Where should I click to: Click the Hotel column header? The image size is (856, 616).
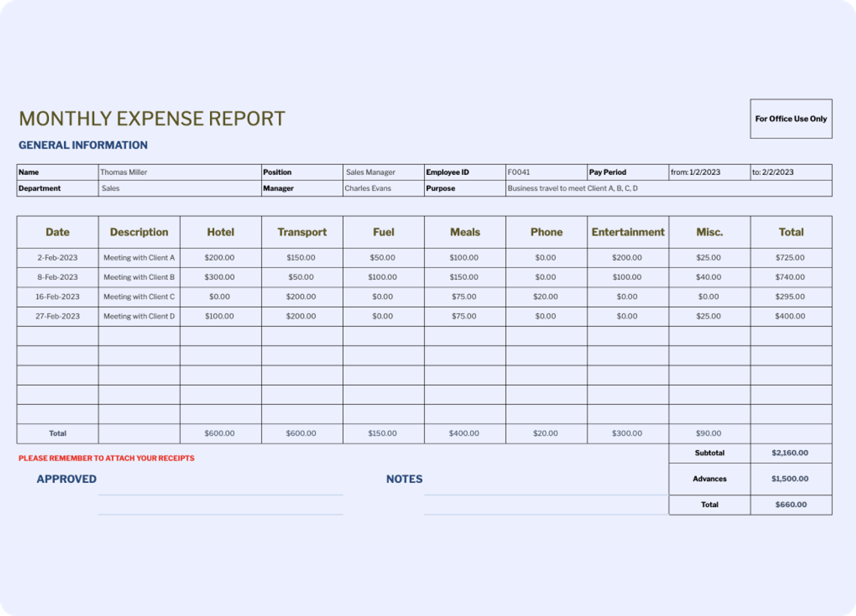click(x=220, y=232)
